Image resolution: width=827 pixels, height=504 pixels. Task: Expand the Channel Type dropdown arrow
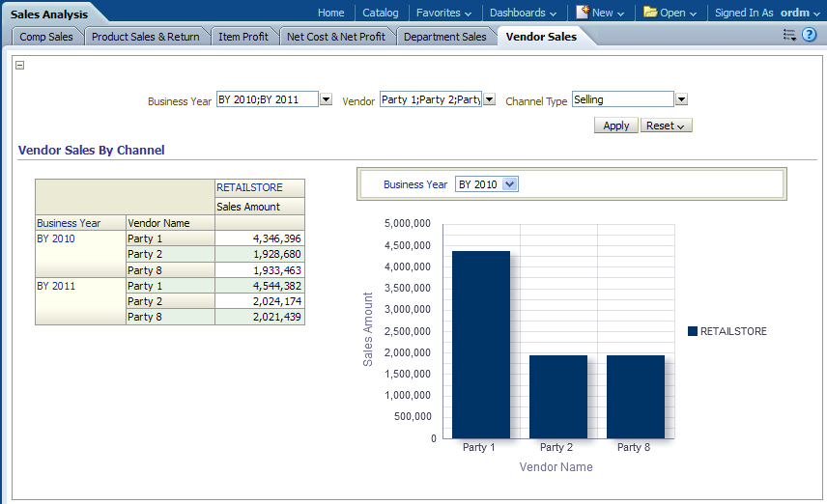point(681,99)
